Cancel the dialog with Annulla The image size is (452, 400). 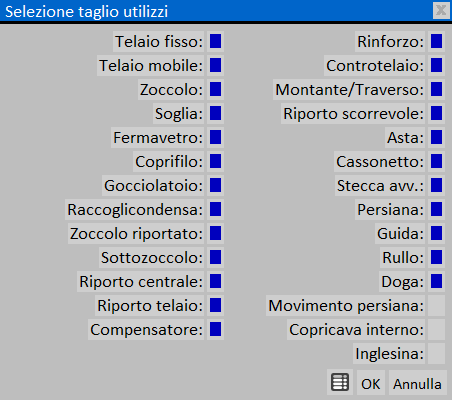[417, 384]
